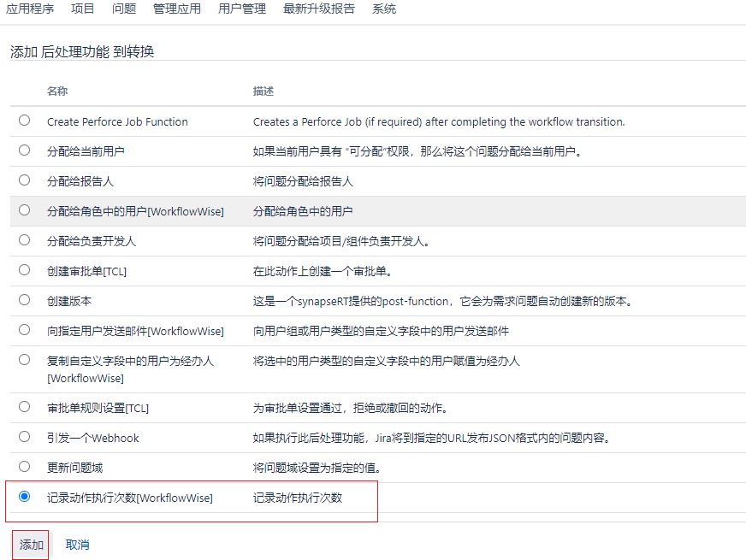Pick the 更新问题域 radio option
746x560 pixels.
pyautogui.click(x=24, y=467)
